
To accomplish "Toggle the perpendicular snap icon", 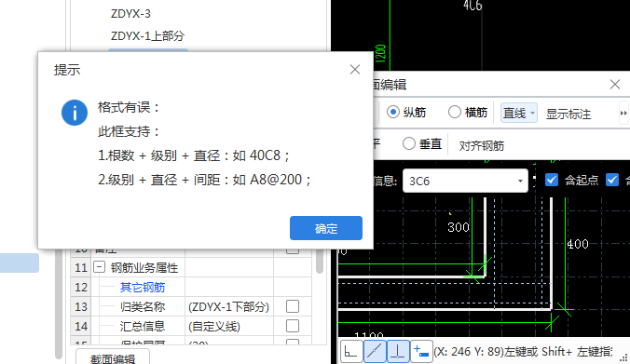I will 398,352.
